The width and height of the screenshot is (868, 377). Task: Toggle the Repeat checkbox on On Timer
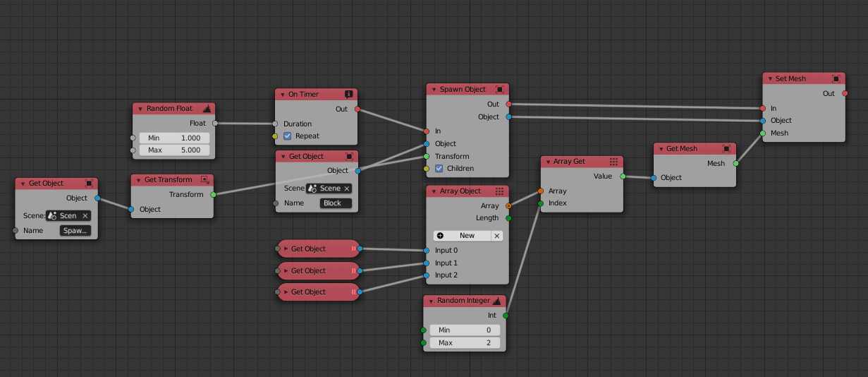point(287,136)
